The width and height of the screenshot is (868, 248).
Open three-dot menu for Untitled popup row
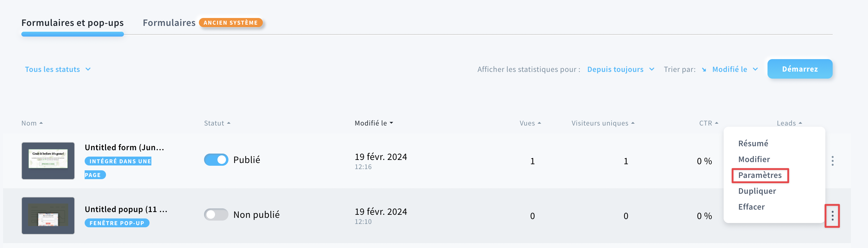pos(832,216)
